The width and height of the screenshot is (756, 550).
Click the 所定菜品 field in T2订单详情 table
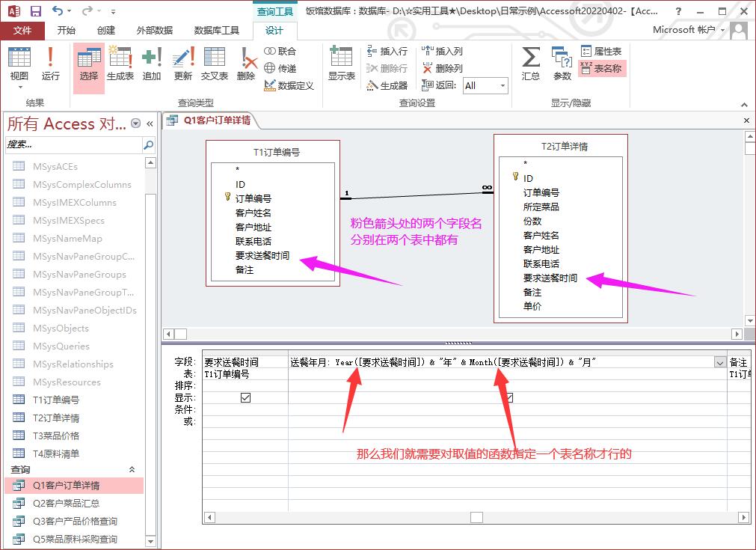pos(541,207)
